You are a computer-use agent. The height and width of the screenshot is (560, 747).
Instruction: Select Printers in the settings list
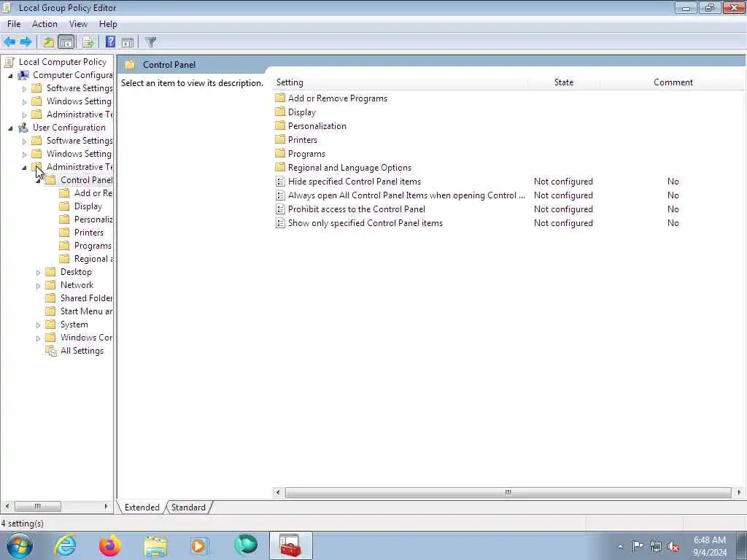(x=303, y=139)
